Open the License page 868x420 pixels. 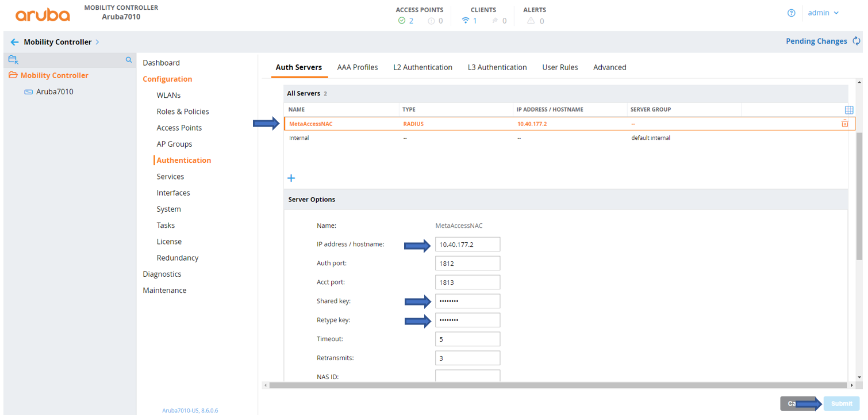pyautogui.click(x=169, y=242)
